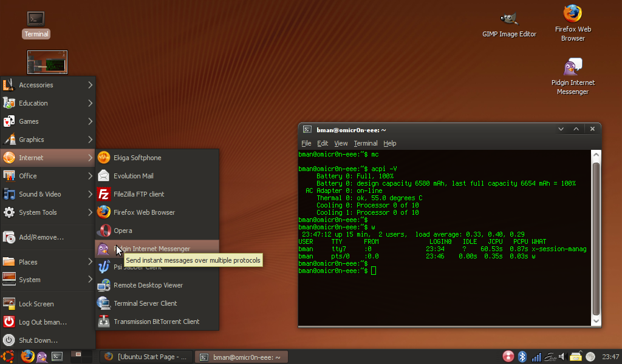Click the terminal prompt input line with cursor
Image resolution: width=622 pixels, height=364 pixels.
point(337,271)
